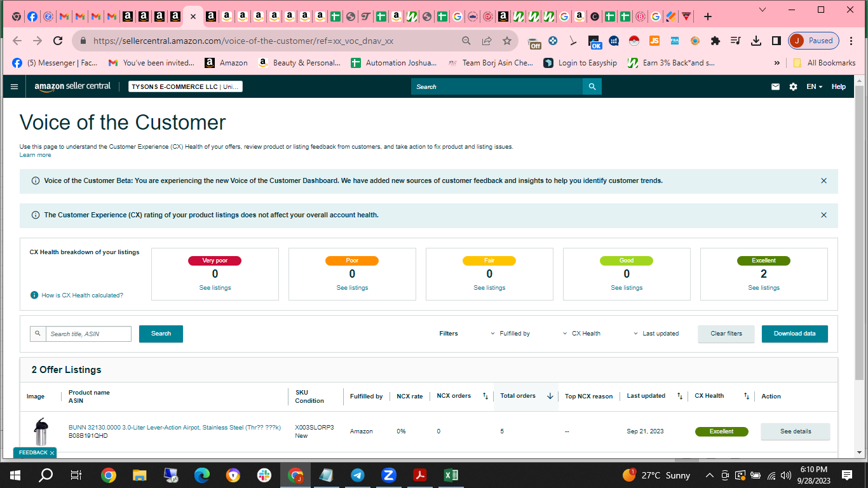Go back to the previous page
Viewport: 868px width, 488px height.
[17, 41]
